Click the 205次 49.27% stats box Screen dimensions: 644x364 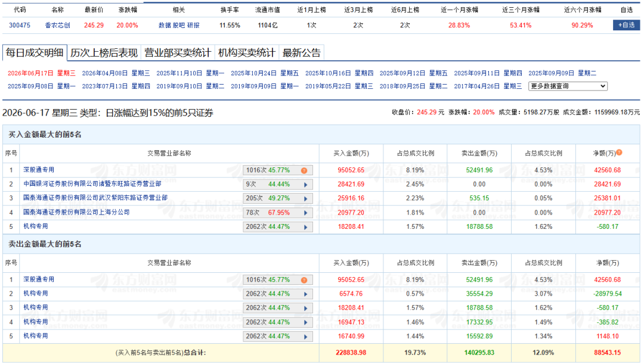pyautogui.click(x=278, y=198)
